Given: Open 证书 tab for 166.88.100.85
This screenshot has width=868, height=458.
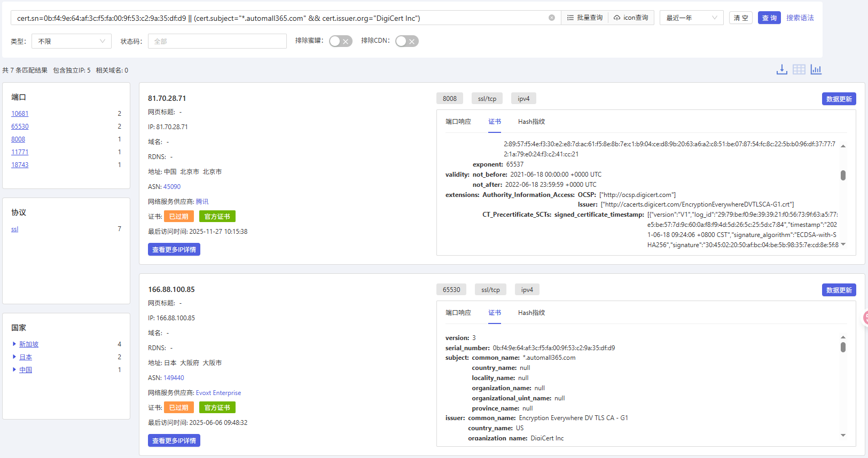Looking at the screenshot, I should (495, 313).
